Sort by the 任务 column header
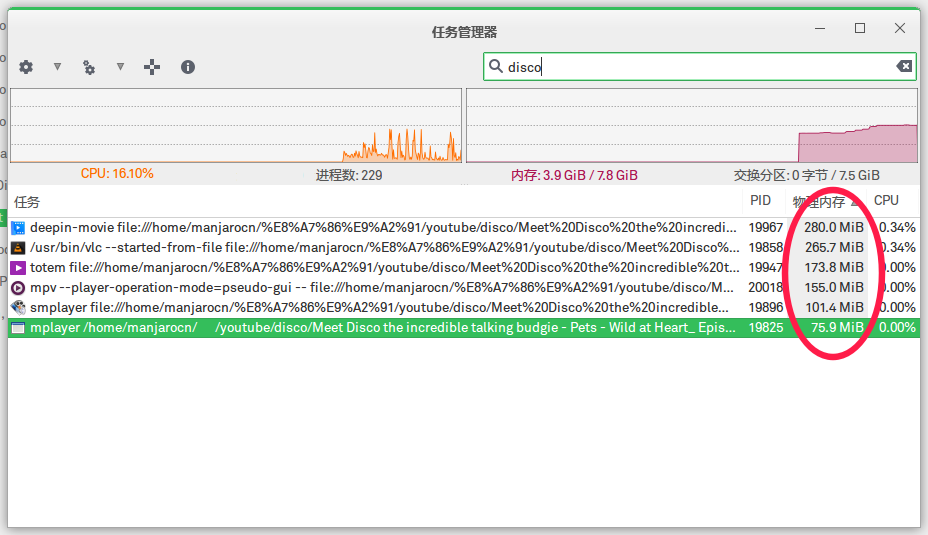The image size is (928, 535). click(375, 202)
